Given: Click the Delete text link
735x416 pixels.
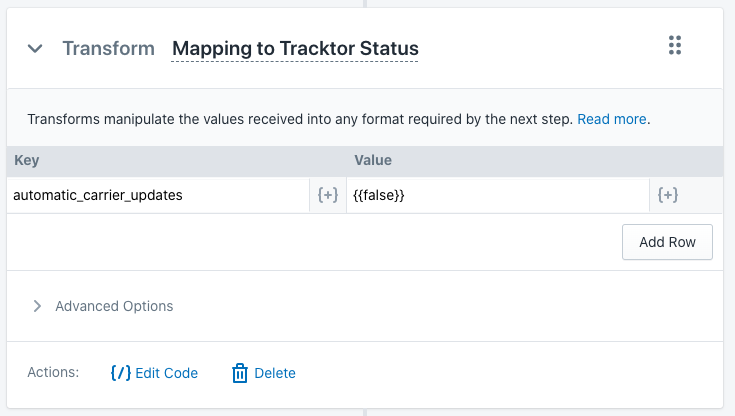Looking at the screenshot, I should 275,373.
